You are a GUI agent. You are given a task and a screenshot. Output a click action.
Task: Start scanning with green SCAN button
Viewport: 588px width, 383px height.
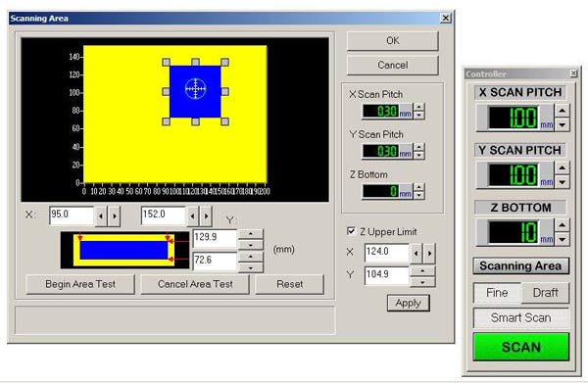tap(521, 347)
